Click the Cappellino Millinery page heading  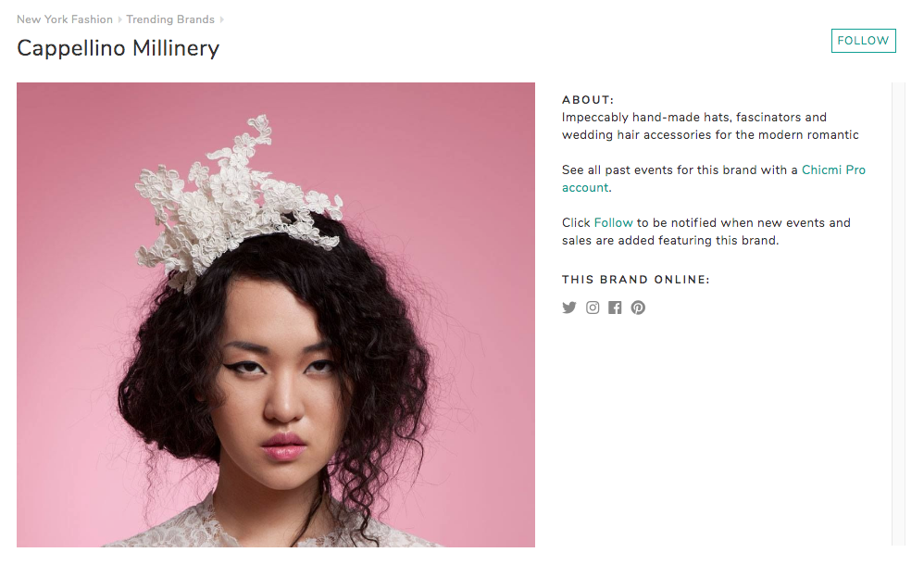118,48
